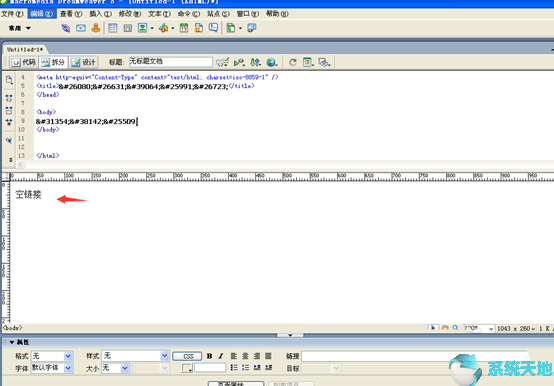Click the Hyperlink insert icon
Screen dimensions: 554x386
(66, 28)
